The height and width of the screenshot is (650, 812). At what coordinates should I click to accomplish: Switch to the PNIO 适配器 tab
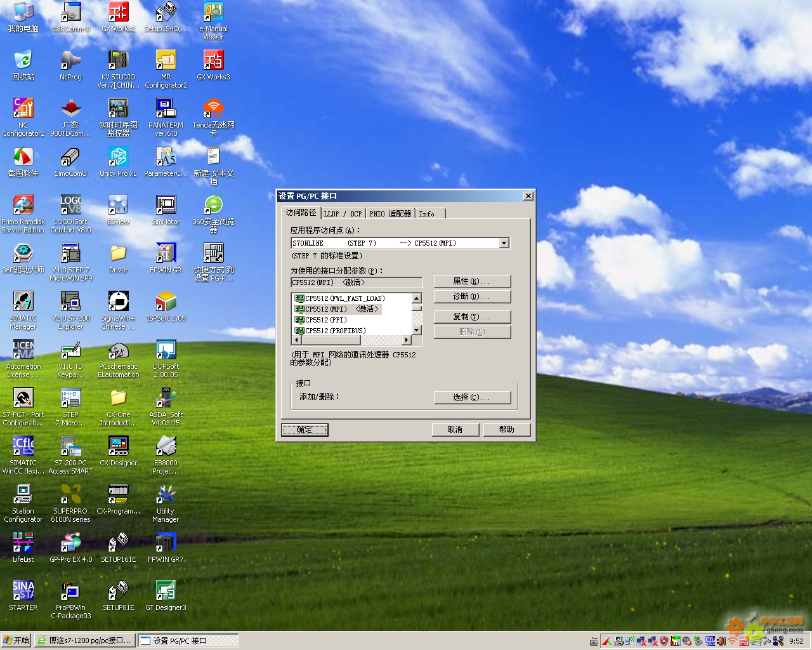click(x=390, y=214)
